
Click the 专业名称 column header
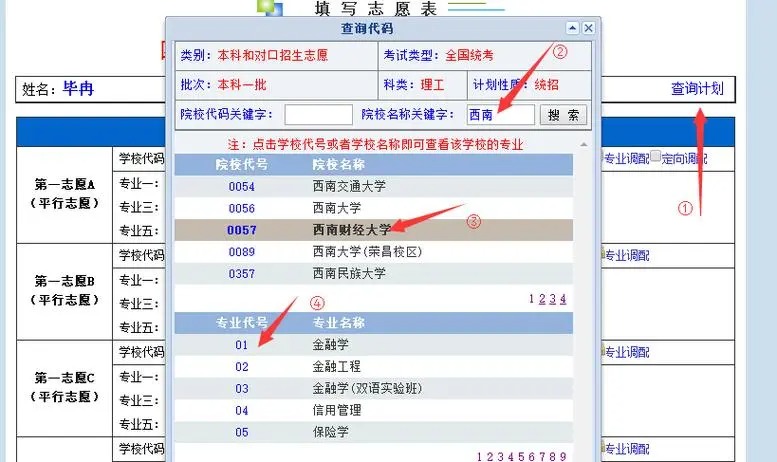339,323
